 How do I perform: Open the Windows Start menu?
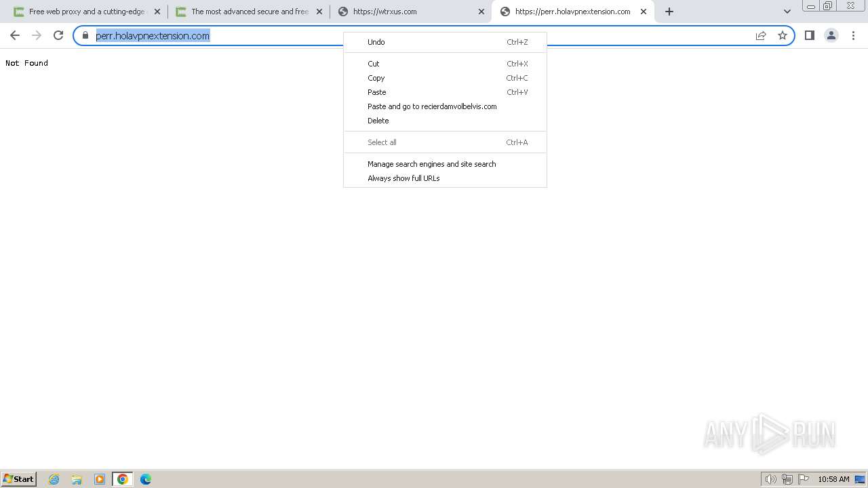pyautogui.click(x=19, y=479)
